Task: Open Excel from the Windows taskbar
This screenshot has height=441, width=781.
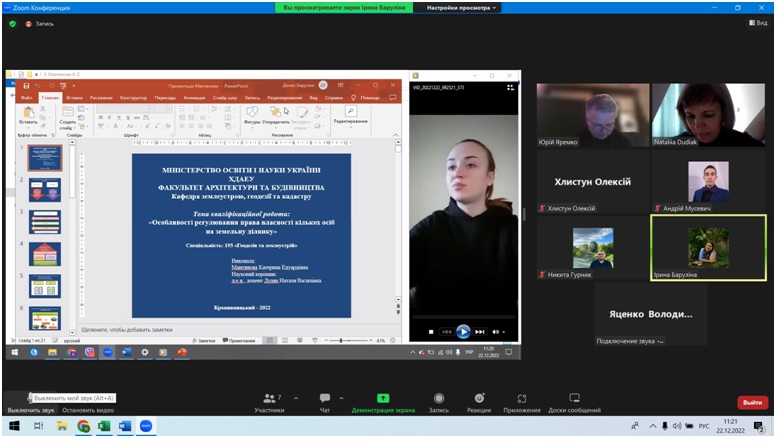Action: [x=104, y=426]
